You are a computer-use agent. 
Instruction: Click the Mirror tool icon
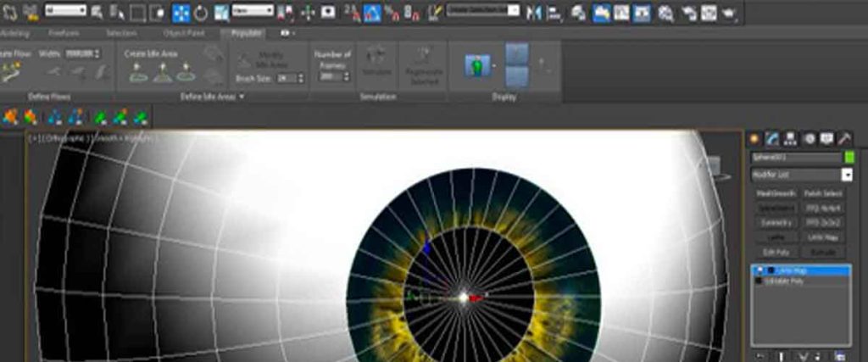point(534,12)
